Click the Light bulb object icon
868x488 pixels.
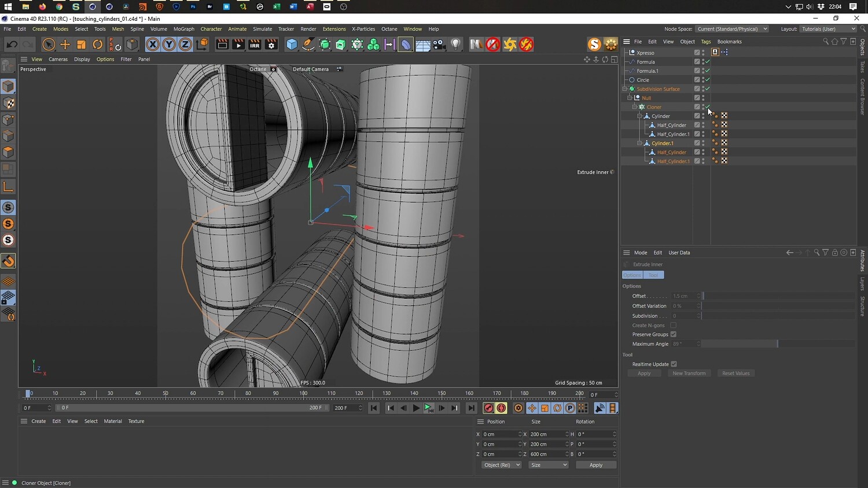pyautogui.click(x=456, y=45)
